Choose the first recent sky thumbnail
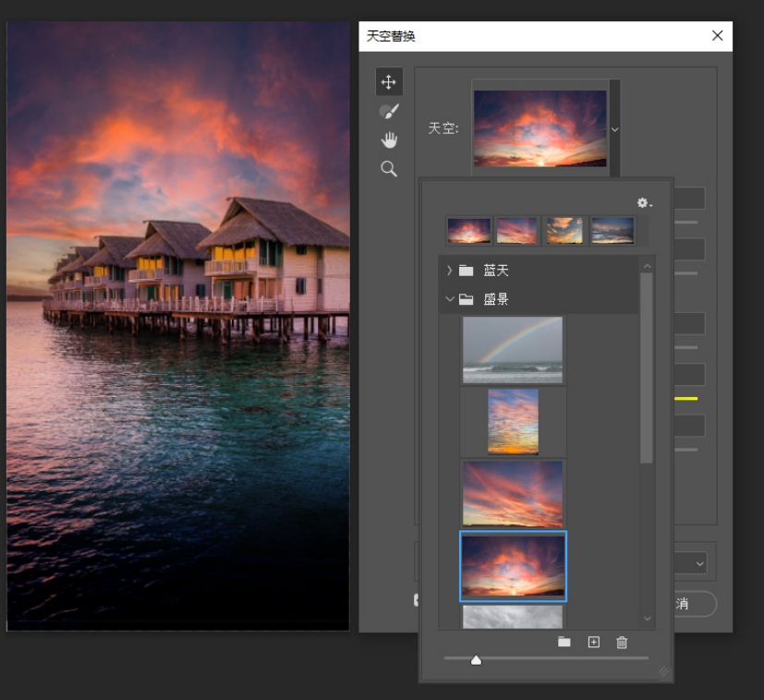 point(469,230)
